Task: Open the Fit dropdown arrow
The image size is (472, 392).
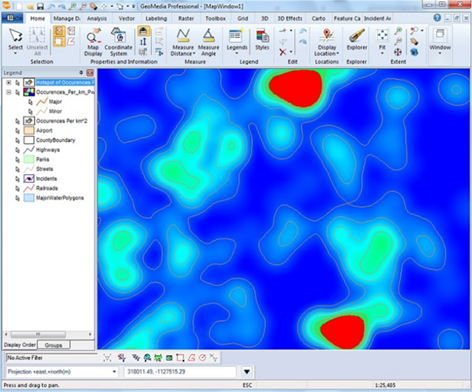Action: coord(382,54)
